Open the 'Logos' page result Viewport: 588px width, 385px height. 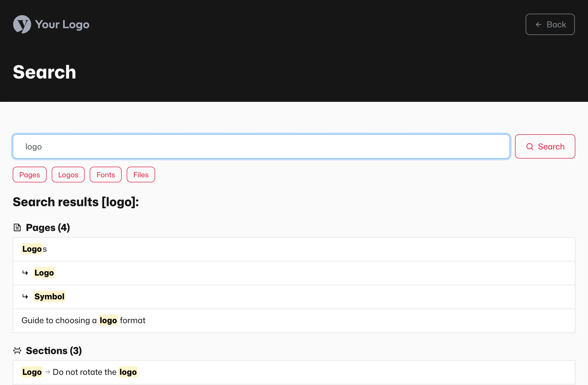click(x=294, y=249)
